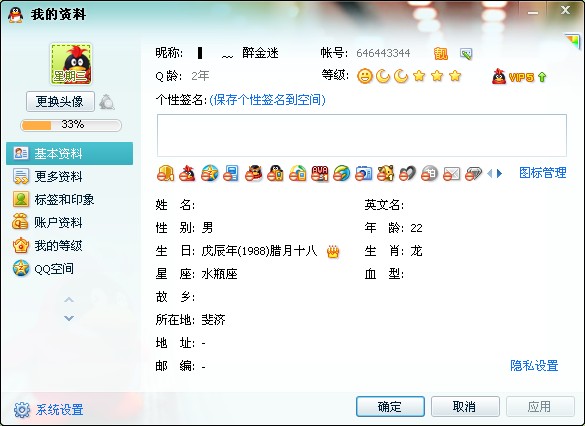Click the mail envelope service icon
The height and width of the screenshot is (426, 585).
(451, 173)
